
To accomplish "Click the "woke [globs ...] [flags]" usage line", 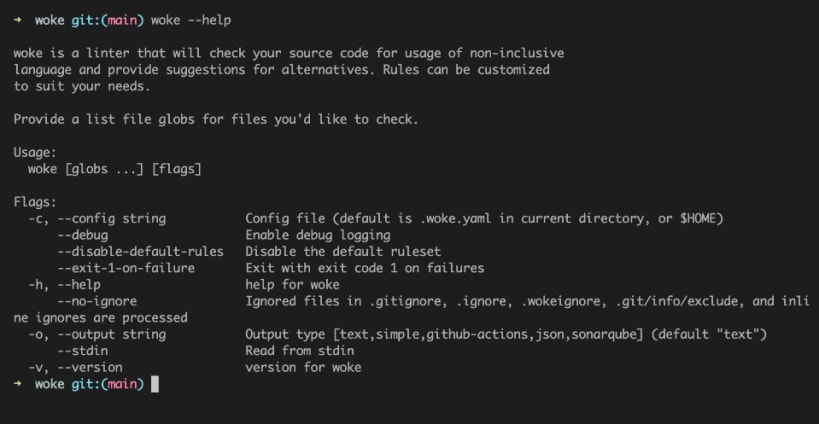I will pos(115,169).
